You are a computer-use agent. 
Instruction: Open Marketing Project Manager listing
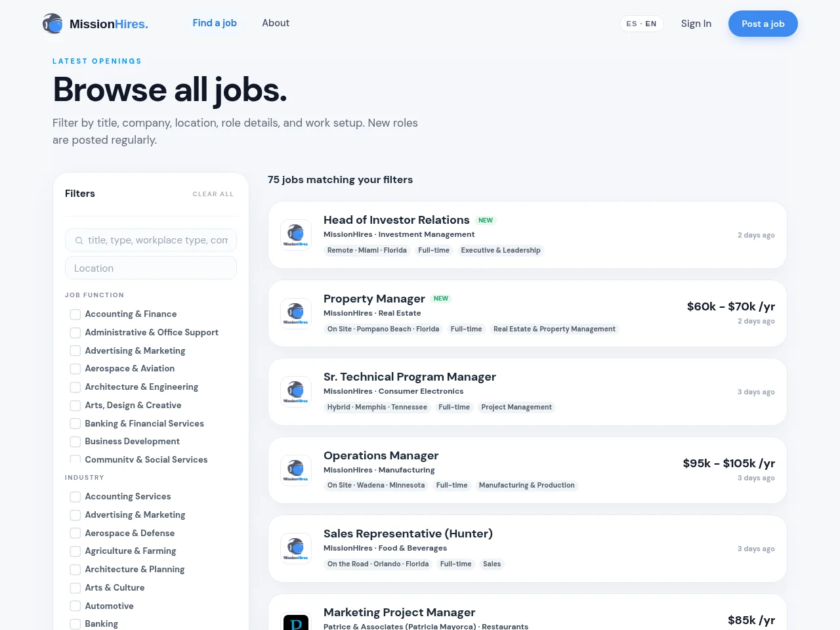[399, 612]
